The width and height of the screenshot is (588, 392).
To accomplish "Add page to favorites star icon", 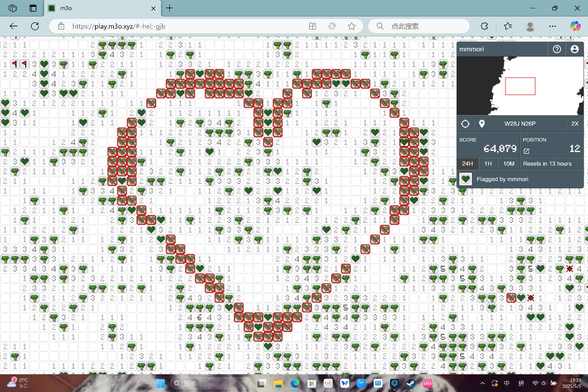I will tap(352, 26).
